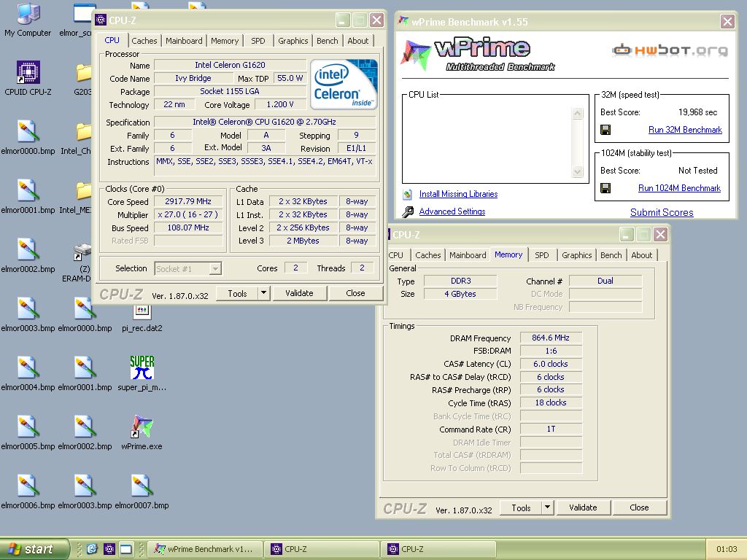This screenshot has height=560, width=747.
Task: Open the Mainboard tab in top CPU-Z window
Action: click(x=184, y=41)
